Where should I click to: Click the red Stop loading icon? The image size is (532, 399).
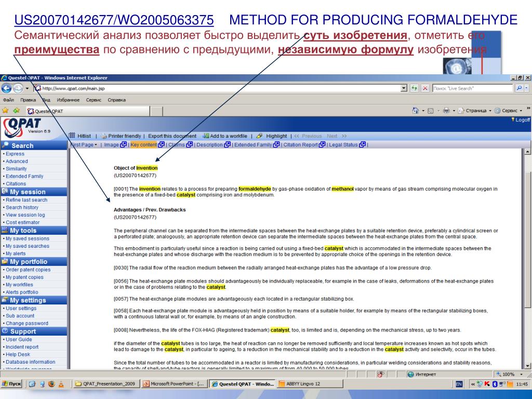pyautogui.click(x=425, y=88)
